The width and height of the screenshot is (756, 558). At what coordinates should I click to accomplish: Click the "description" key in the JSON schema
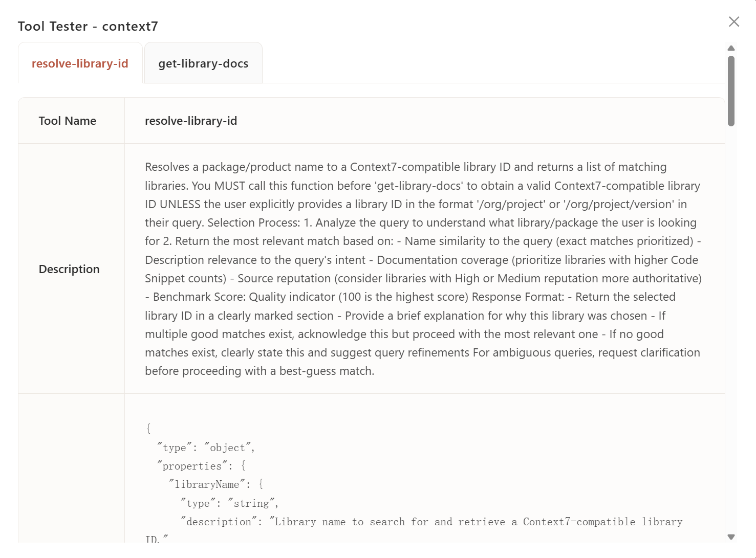pos(219,522)
